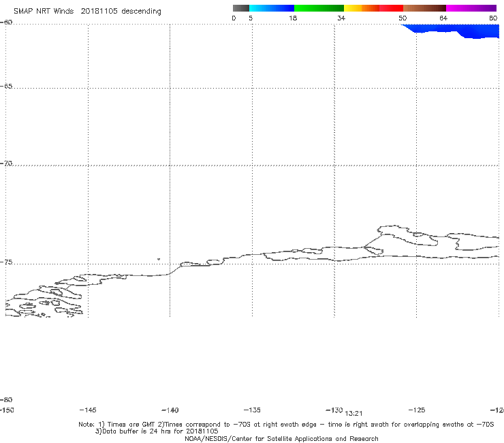Click the 'SMAP NRT Winds' title text
Viewport: 504px width, 443px height.
(44, 12)
